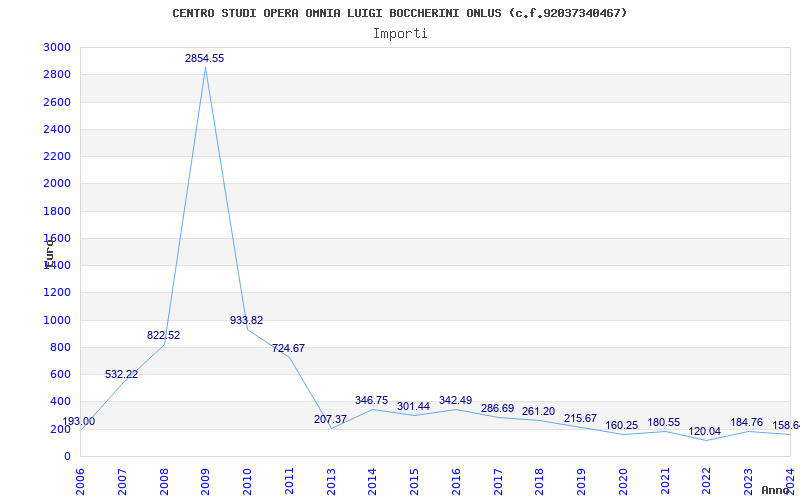Select the 2013 x-axis year label
Viewport: 800px width, 500px height.
pos(331,481)
